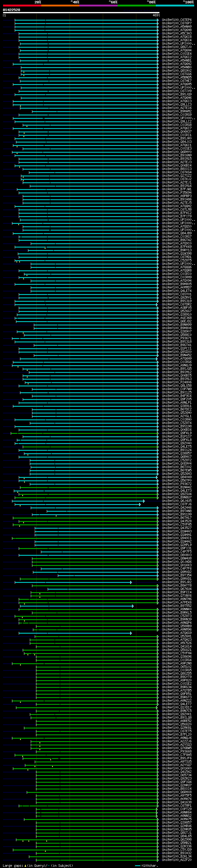Choose hit UniRef100_Q06H37
Screen dimensions: 197x868
(177, 132)
